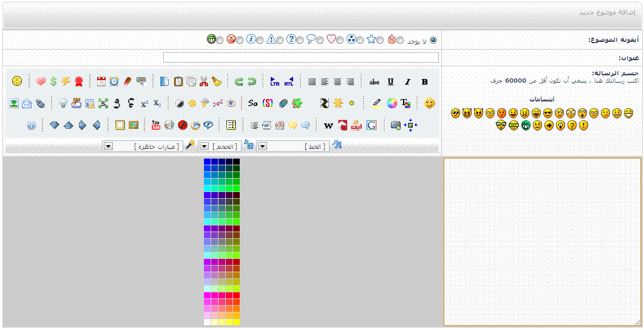Pick the black swatch in the color palette
The width and height of the screenshot is (644, 330).
pos(237,162)
